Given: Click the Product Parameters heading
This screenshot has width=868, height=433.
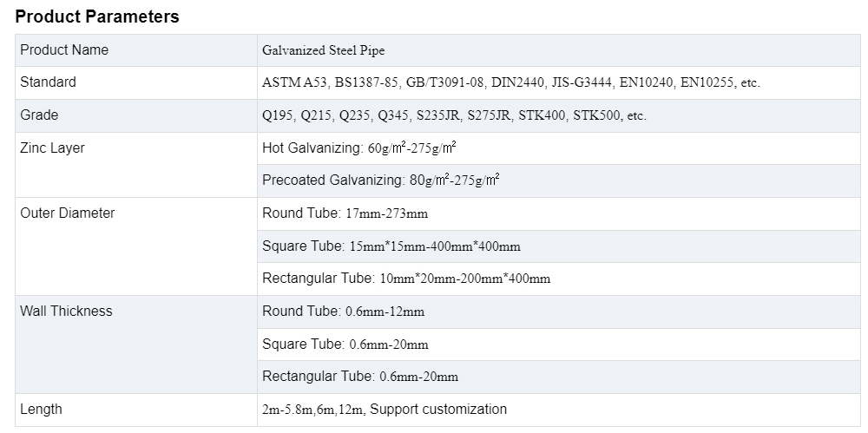Looking at the screenshot, I should coord(97,16).
